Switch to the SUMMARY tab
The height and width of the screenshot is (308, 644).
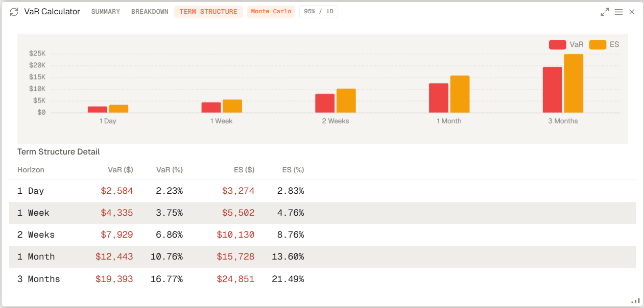pos(106,12)
